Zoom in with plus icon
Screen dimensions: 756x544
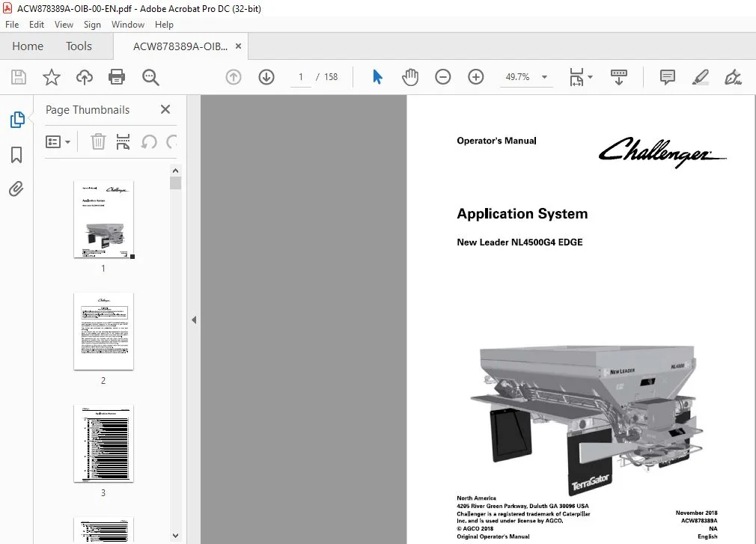click(x=476, y=77)
